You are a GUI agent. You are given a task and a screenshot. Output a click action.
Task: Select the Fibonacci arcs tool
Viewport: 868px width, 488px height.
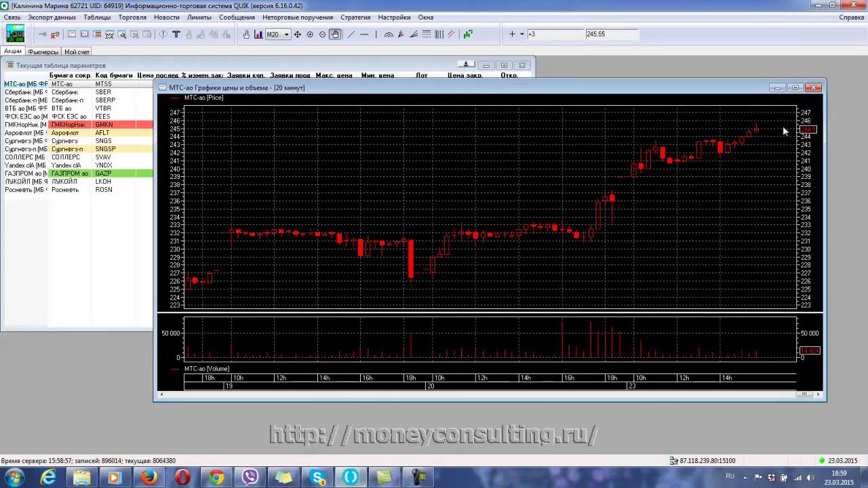[389, 35]
